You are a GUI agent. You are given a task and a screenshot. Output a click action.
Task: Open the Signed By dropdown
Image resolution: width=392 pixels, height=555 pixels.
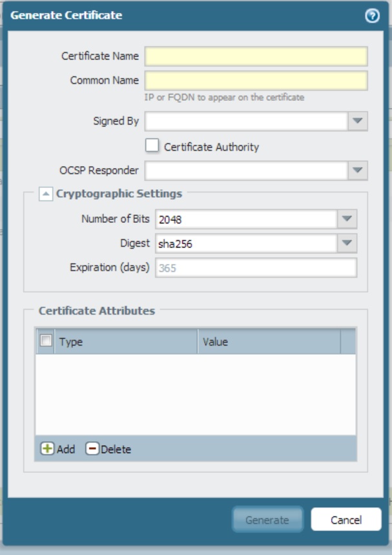[358, 121]
